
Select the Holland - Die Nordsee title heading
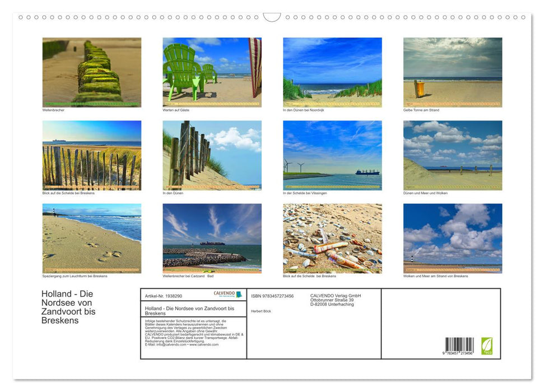(67, 305)
